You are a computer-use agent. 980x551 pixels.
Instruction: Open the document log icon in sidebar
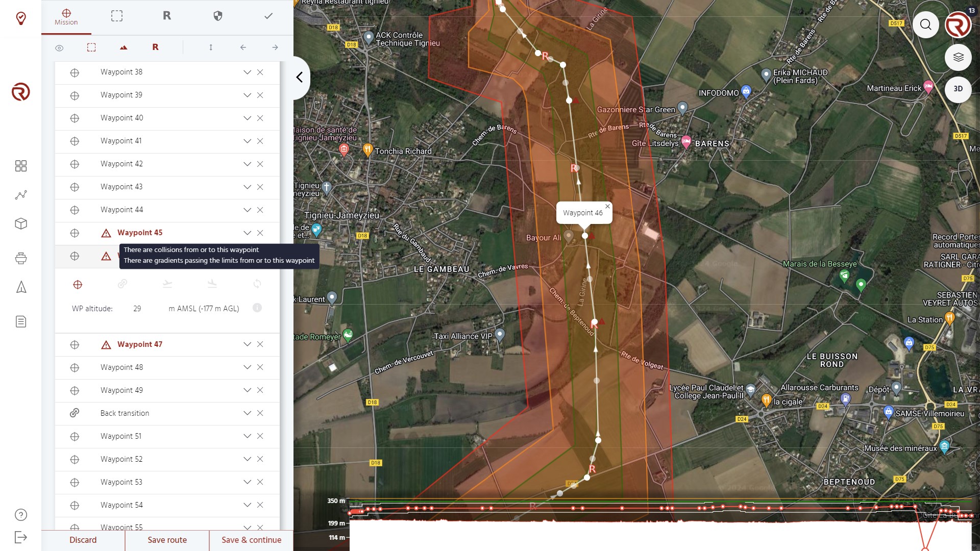coord(21,321)
